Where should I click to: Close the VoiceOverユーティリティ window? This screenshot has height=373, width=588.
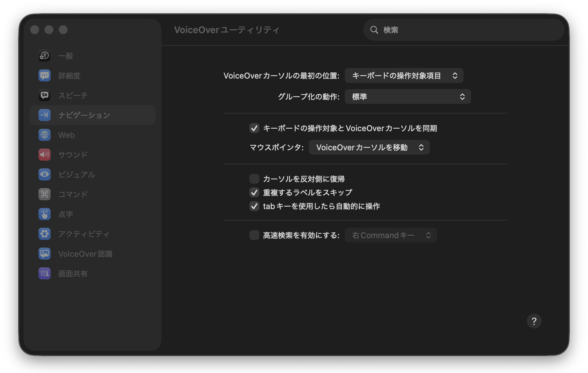point(35,30)
